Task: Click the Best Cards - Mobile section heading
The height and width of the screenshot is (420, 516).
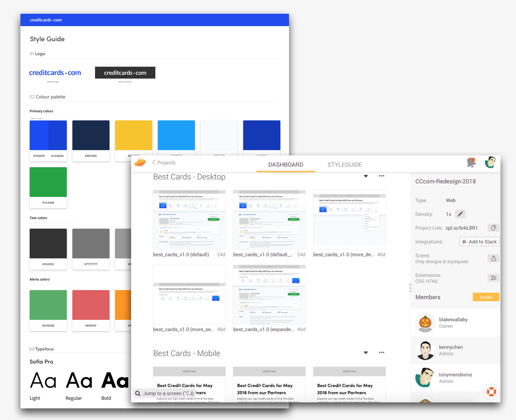Action: tap(187, 353)
